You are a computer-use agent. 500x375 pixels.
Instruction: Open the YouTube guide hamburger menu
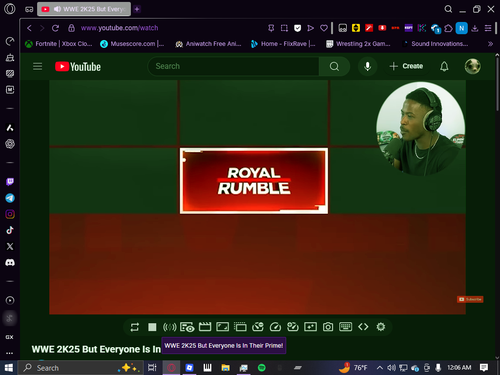tap(37, 66)
